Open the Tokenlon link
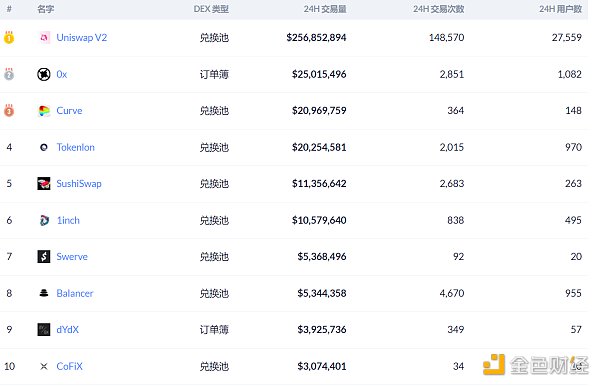600x386 pixels. click(x=75, y=147)
